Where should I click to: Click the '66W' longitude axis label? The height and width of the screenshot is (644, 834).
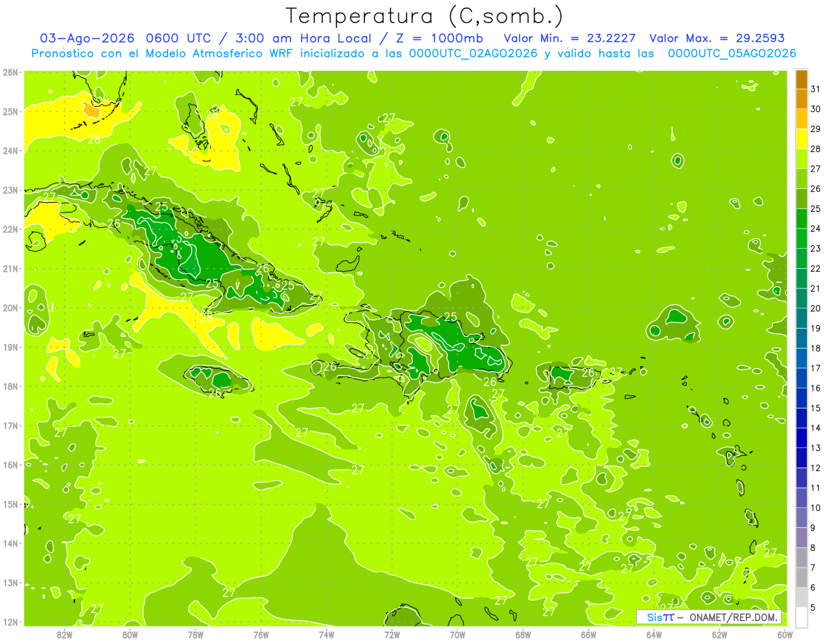click(x=589, y=634)
